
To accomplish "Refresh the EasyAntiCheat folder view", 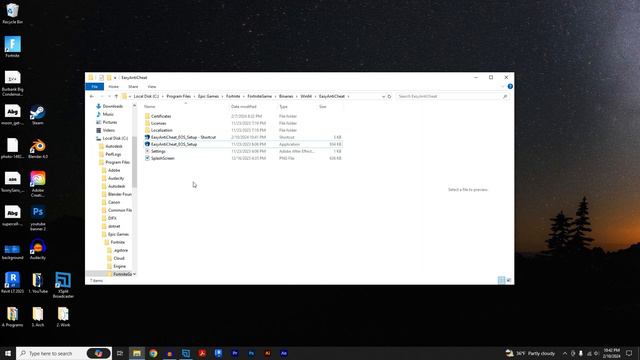I will (x=389, y=96).
